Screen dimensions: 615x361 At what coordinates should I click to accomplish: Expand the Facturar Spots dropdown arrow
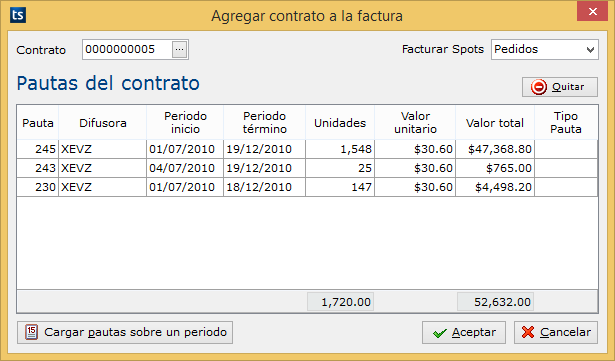(590, 50)
